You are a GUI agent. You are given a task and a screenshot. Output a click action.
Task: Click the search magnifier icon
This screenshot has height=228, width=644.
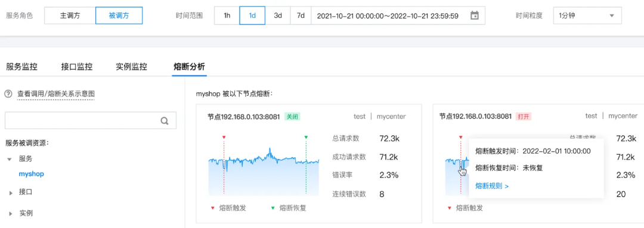point(165,121)
